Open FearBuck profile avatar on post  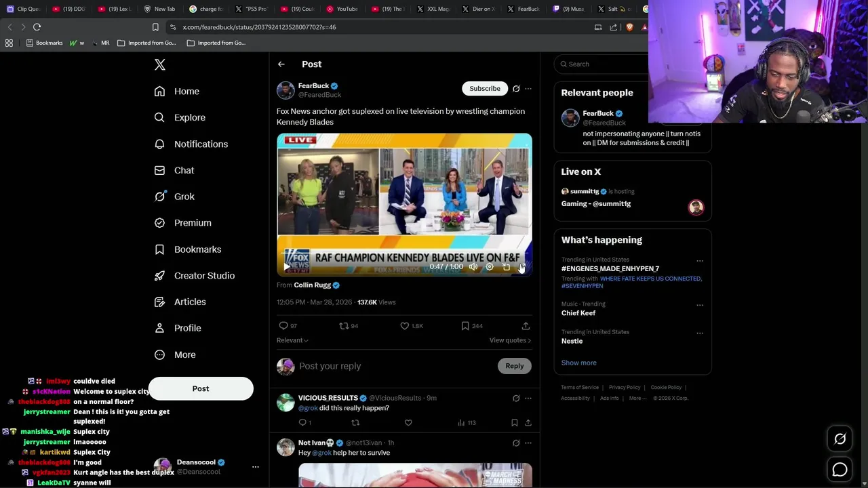point(285,91)
